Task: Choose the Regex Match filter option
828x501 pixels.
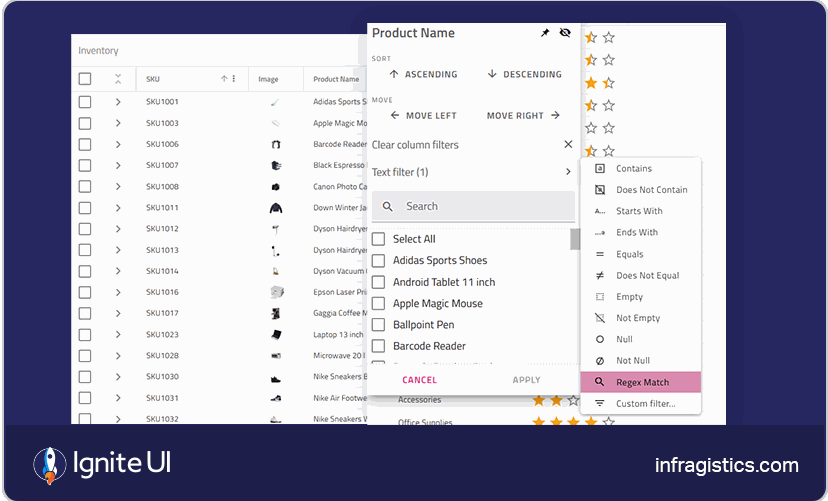Action: pos(641,382)
